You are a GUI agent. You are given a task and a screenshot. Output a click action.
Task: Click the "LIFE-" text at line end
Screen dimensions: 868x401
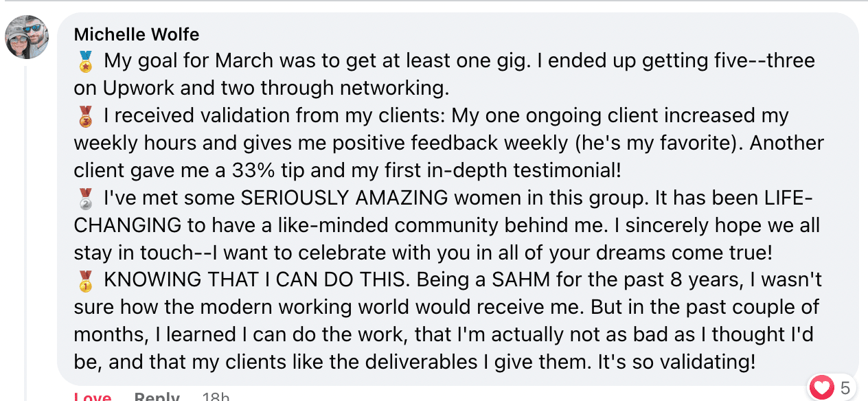789,198
